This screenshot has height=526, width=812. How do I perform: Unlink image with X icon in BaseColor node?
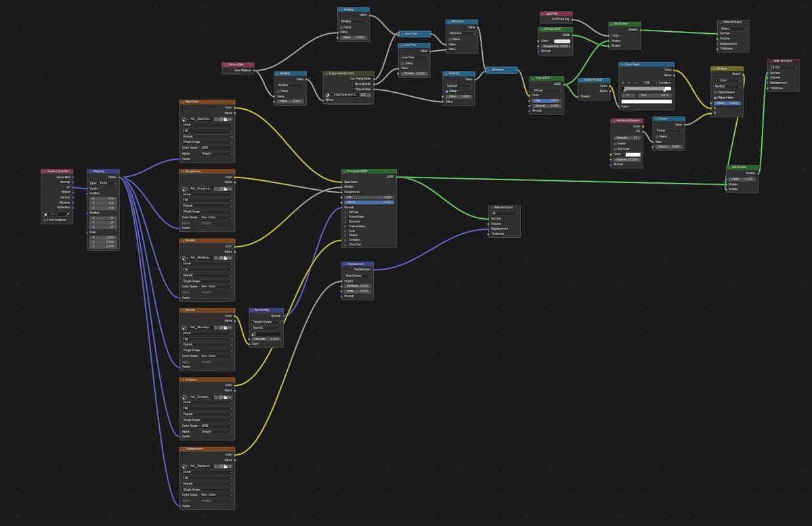click(230, 119)
